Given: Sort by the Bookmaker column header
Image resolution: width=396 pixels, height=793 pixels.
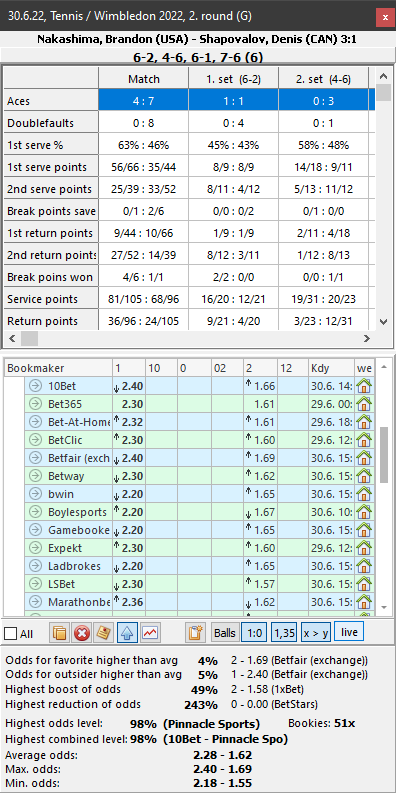Looking at the screenshot, I should (58, 368).
